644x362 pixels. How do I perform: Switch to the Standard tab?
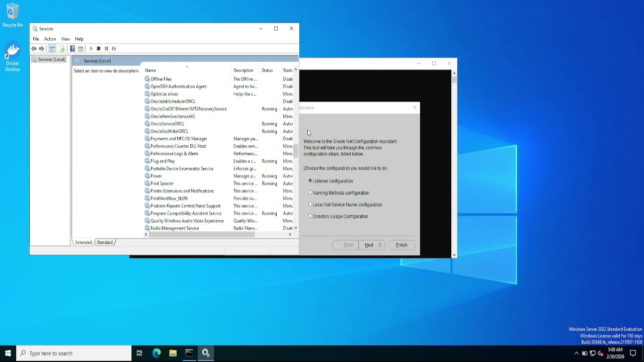click(105, 242)
